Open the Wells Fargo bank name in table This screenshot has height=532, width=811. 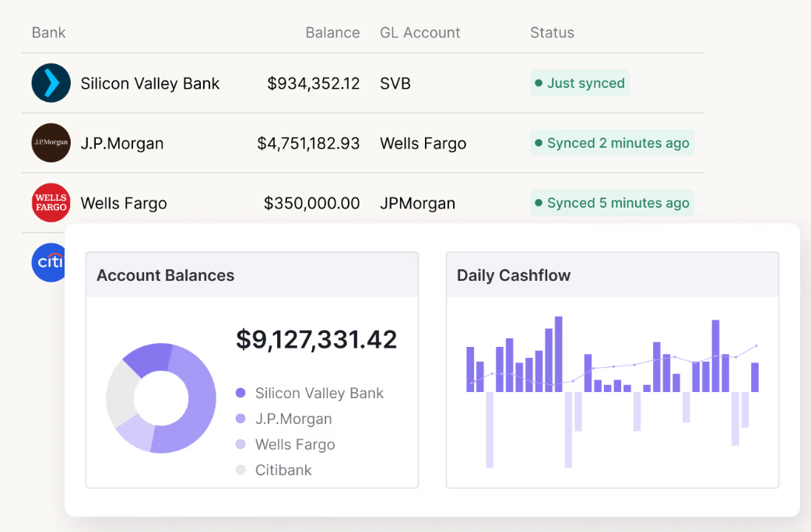point(124,203)
